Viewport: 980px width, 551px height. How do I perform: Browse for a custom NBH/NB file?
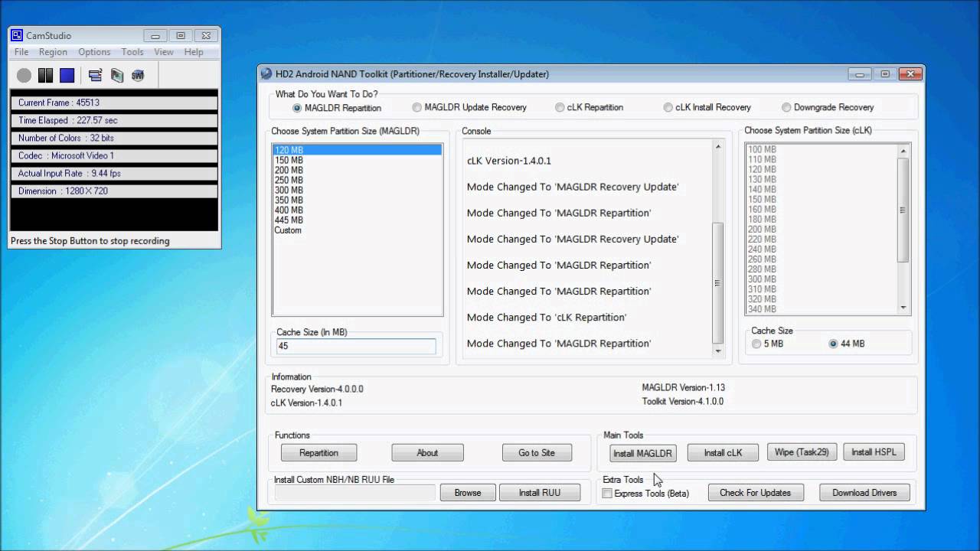[468, 493]
